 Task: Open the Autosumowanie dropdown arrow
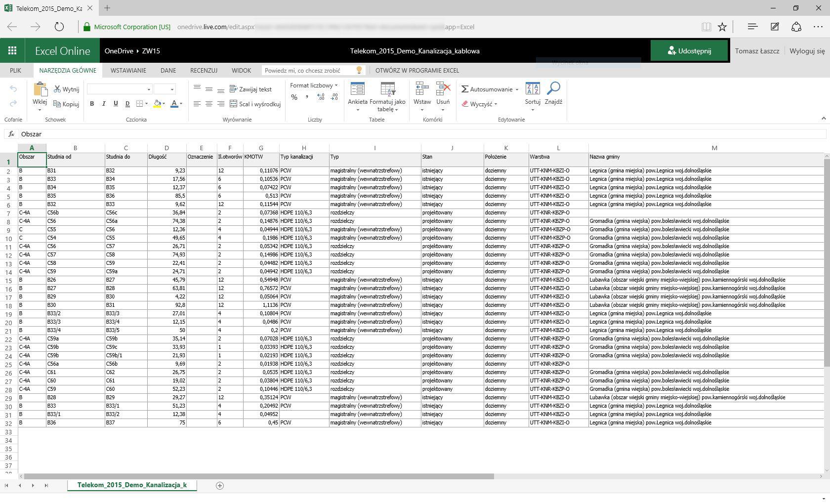[x=517, y=89]
